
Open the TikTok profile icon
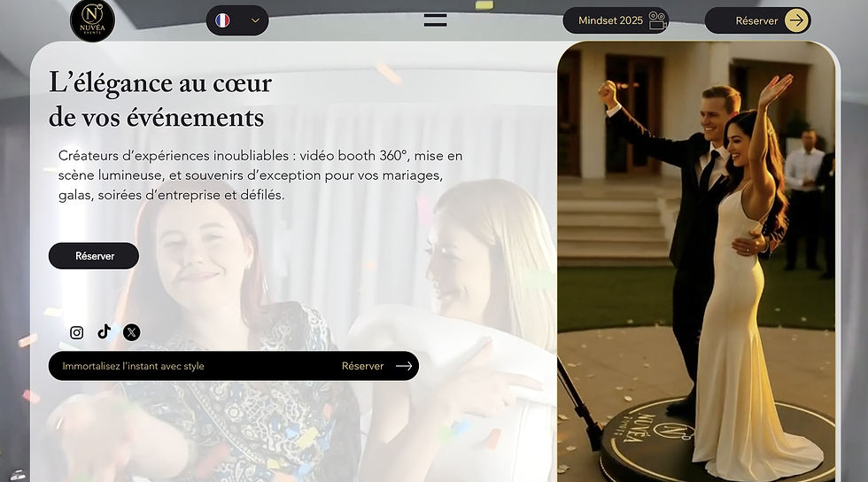[x=105, y=332]
